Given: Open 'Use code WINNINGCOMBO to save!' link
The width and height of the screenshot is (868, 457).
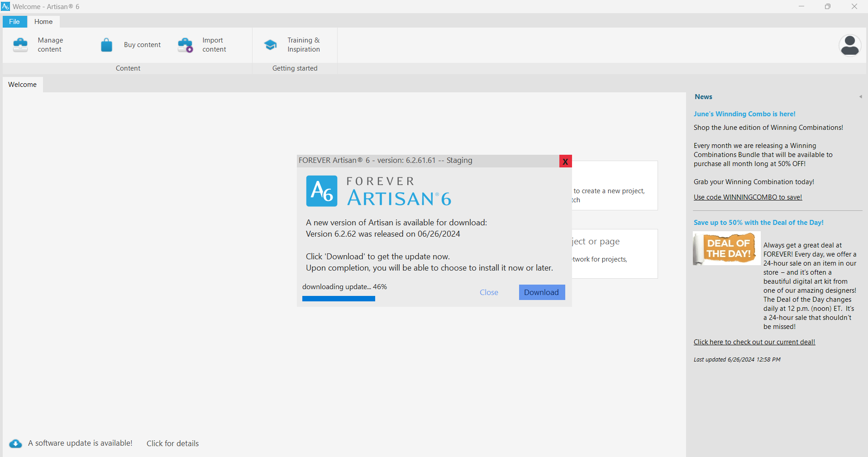Looking at the screenshot, I should (x=748, y=197).
